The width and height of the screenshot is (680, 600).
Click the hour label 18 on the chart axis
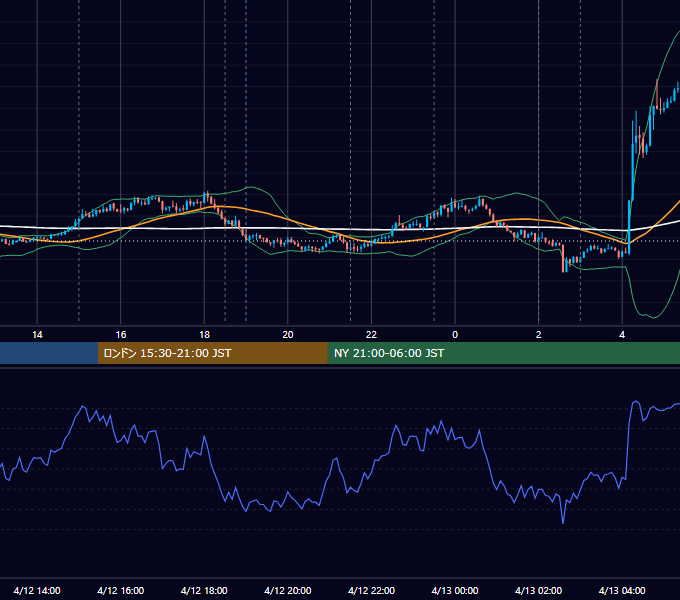coord(204,335)
